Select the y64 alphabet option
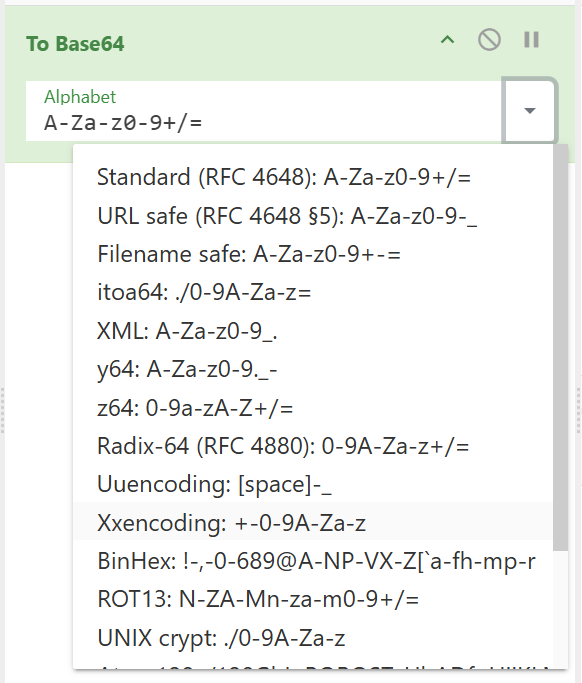This screenshot has height=683, width=582. [x=313, y=369]
